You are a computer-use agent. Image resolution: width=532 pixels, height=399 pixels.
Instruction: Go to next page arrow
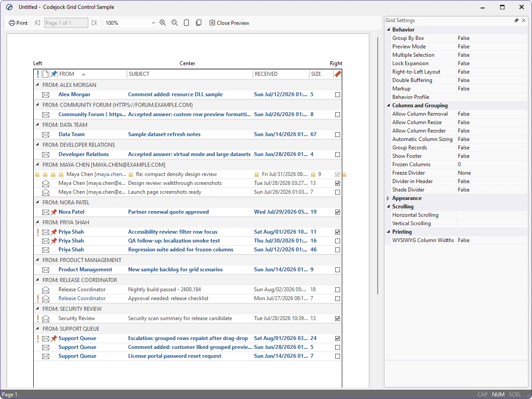click(94, 23)
